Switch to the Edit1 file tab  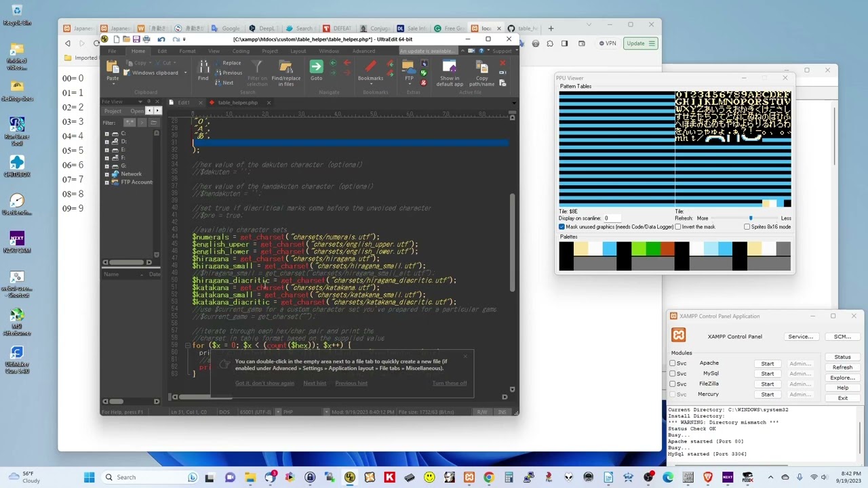click(184, 102)
